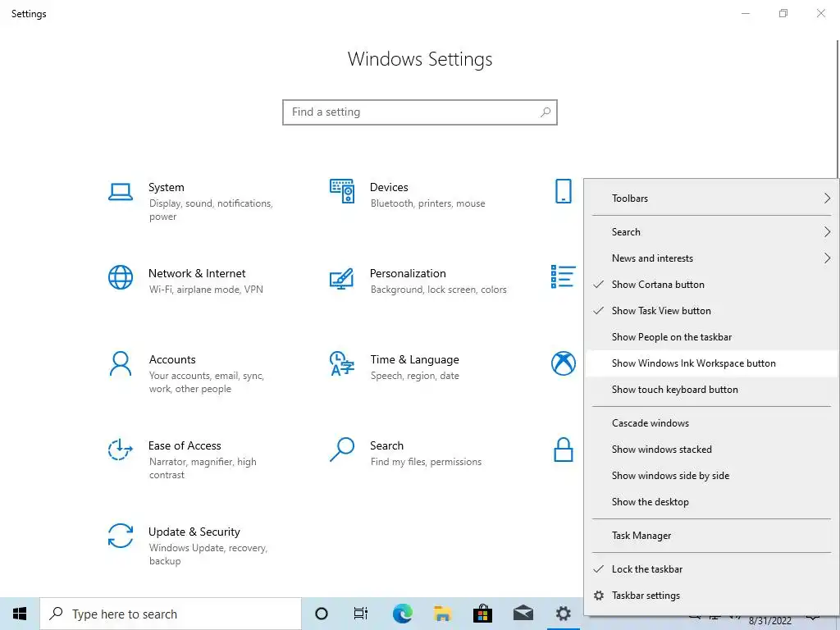Open Taskbar settings
The width and height of the screenshot is (840, 630).
click(x=711, y=596)
